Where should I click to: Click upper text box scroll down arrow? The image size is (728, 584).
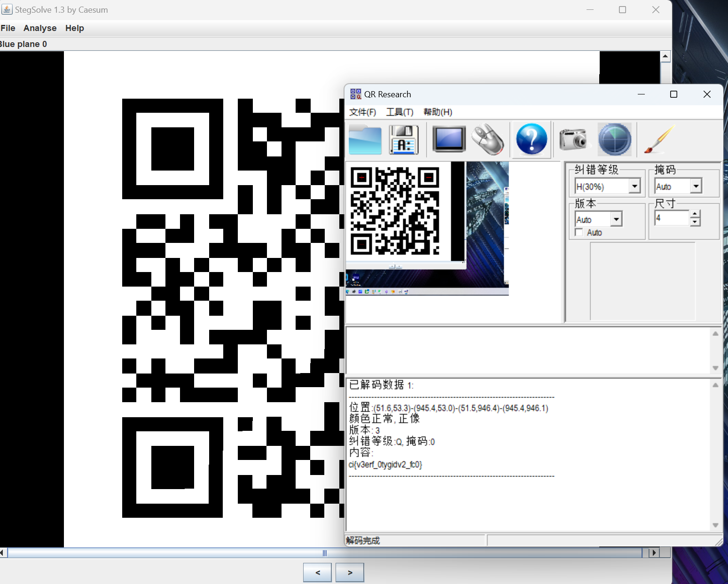(x=715, y=368)
